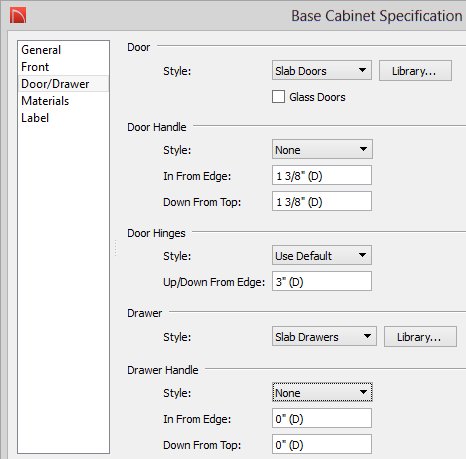Open the Drawer Style dropdown showing Slab Drawers

(x=324, y=336)
